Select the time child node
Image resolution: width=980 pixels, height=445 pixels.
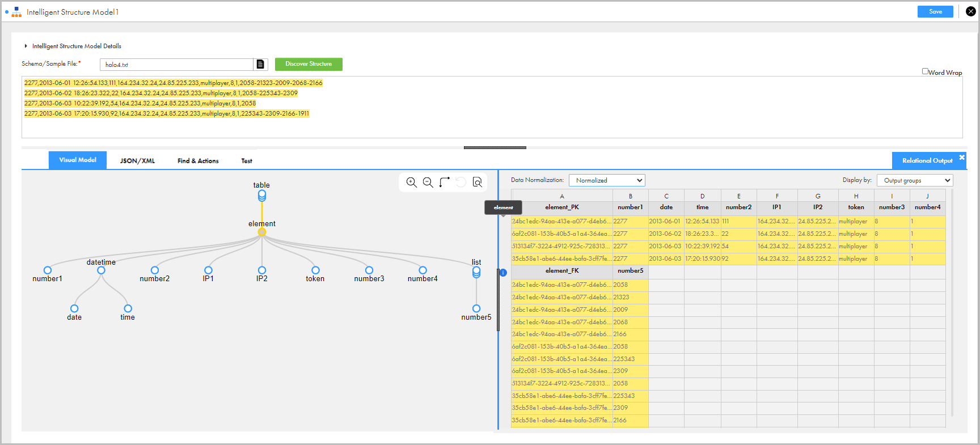(128, 309)
